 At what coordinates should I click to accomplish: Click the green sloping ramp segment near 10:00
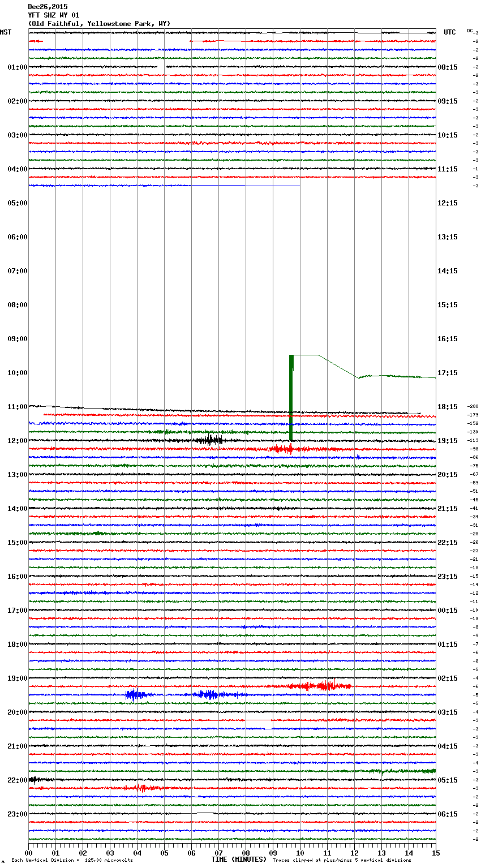pyautogui.click(x=338, y=367)
